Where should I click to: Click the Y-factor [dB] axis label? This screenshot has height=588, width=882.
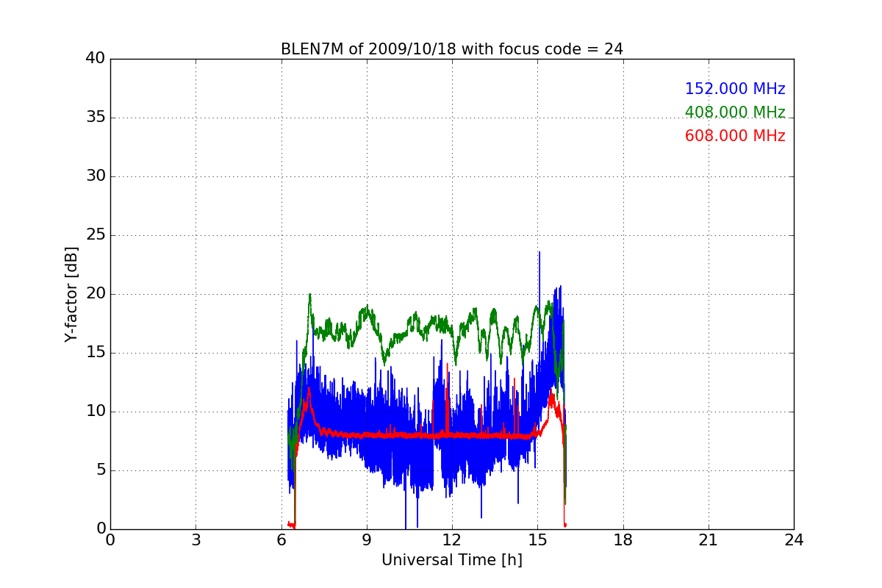coord(71,294)
